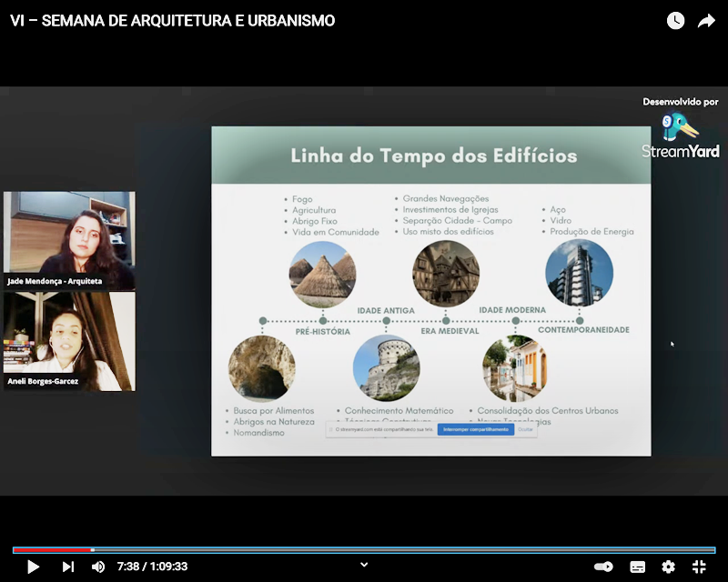Click the slide heading 'Linha do Tempo dos Edifícios'
728x582 pixels.
pos(434,156)
